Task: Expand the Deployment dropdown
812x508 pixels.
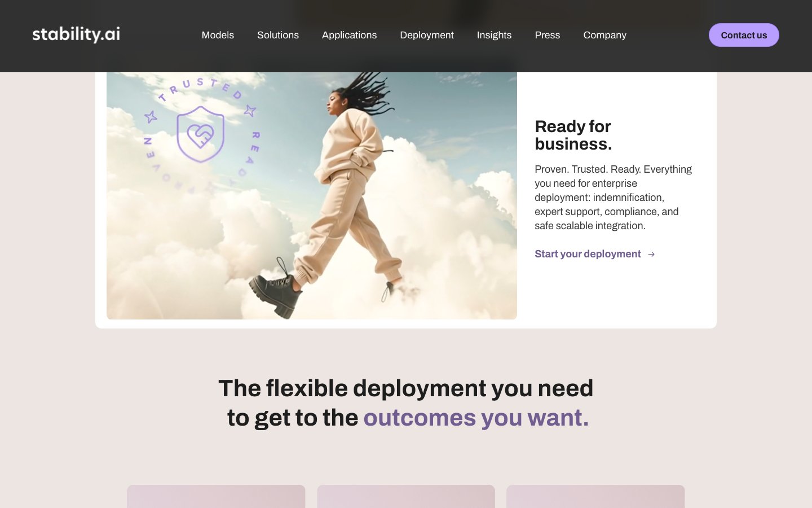Action: (427, 35)
